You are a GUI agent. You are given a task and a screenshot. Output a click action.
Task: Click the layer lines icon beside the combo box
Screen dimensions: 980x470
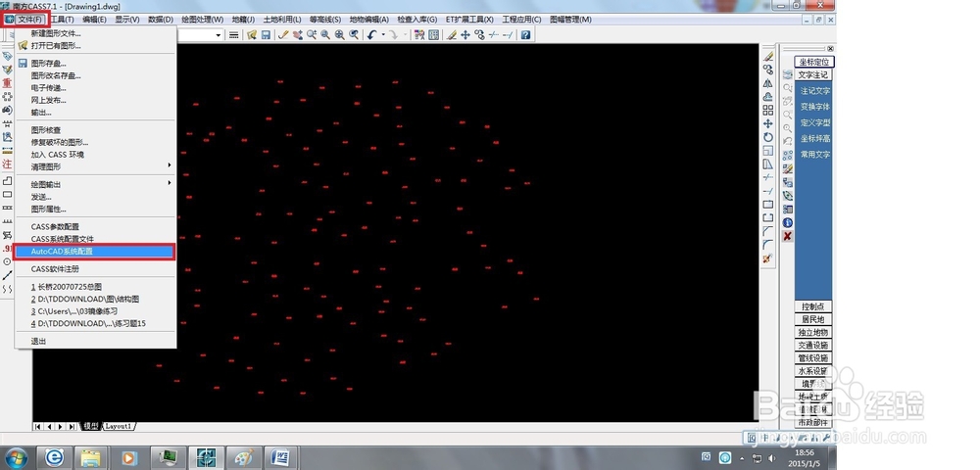pos(233,35)
